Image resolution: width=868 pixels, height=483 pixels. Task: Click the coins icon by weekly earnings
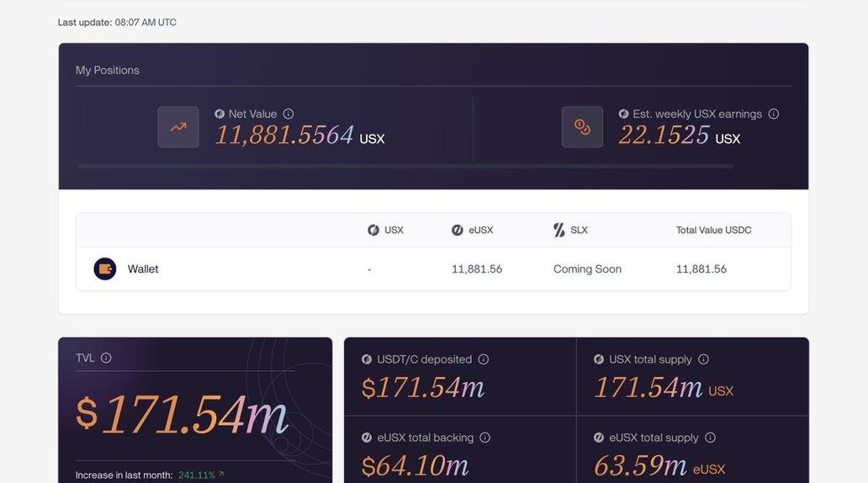[x=582, y=127]
